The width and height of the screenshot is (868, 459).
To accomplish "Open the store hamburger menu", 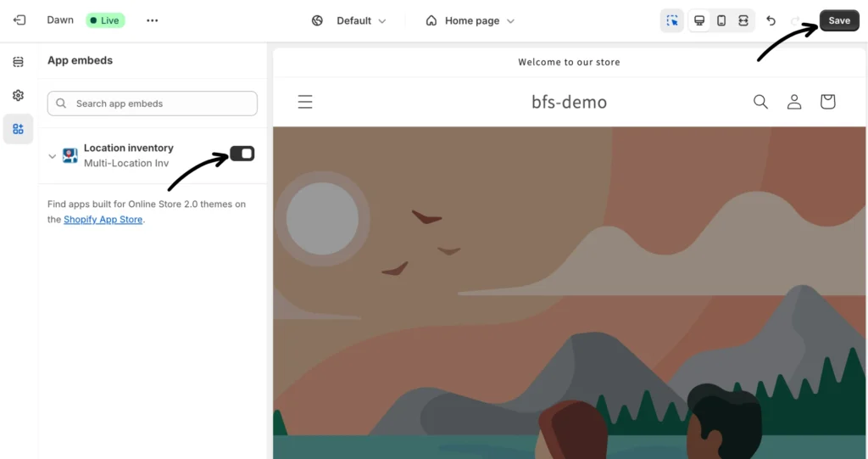I will click(305, 102).
